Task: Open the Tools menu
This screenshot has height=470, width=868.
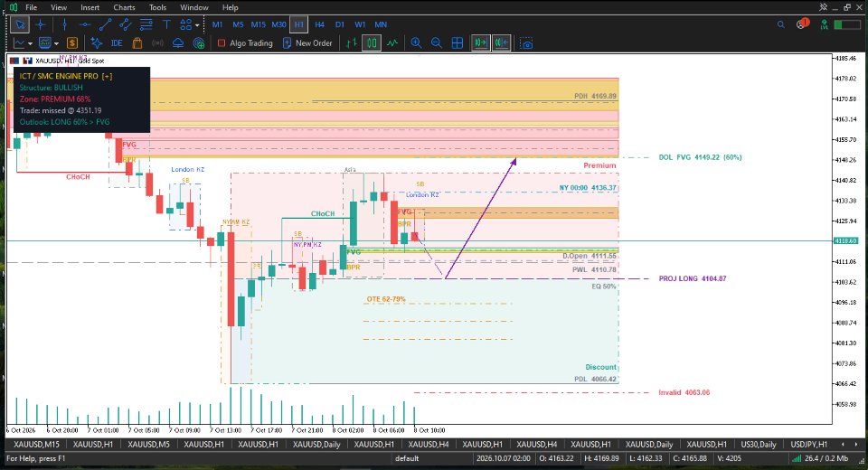Action: coord(157,7)
